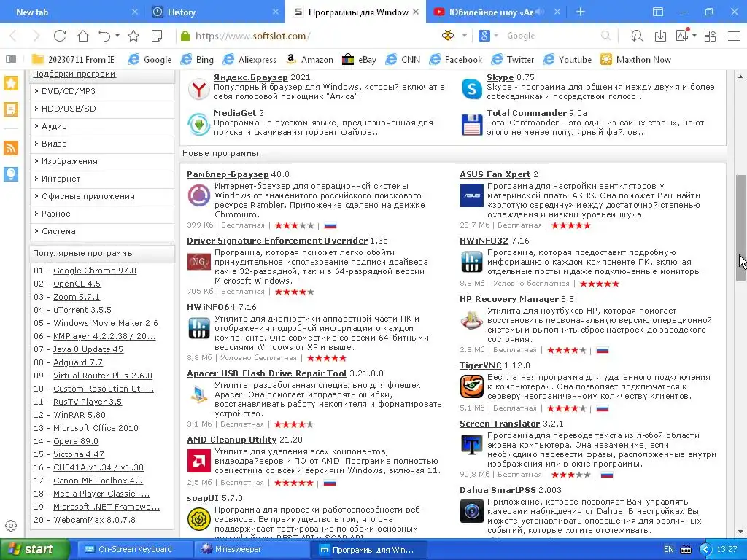The width and height of the screenshot is (747, 560).
Task: Open sidebar settings gear icon
Action: (11, 526)
